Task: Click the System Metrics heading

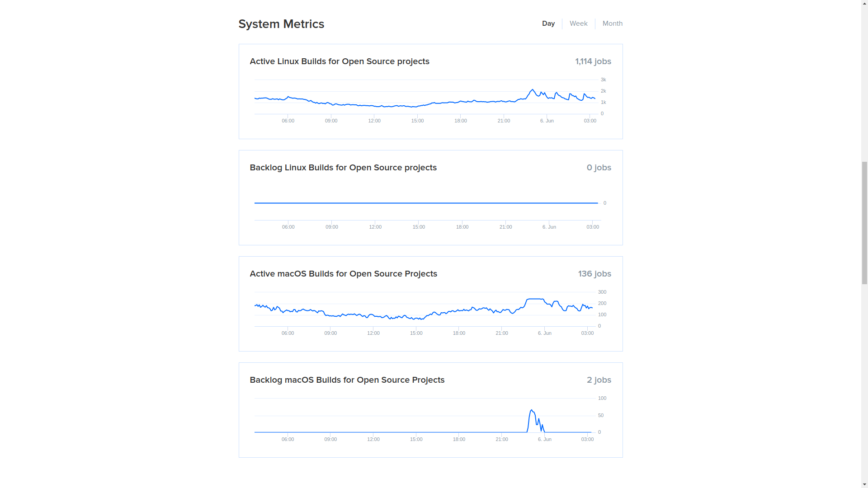Action: (x=281, y=24)
